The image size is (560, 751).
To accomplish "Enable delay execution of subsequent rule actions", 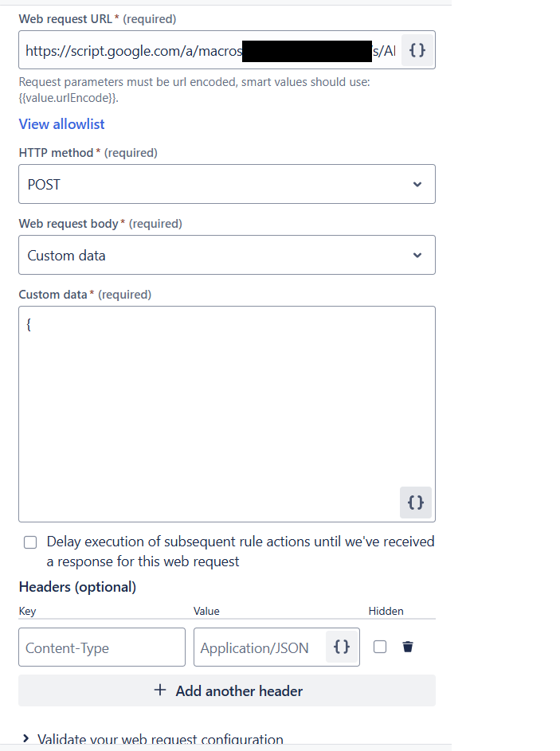I will (x=29, y=542).
